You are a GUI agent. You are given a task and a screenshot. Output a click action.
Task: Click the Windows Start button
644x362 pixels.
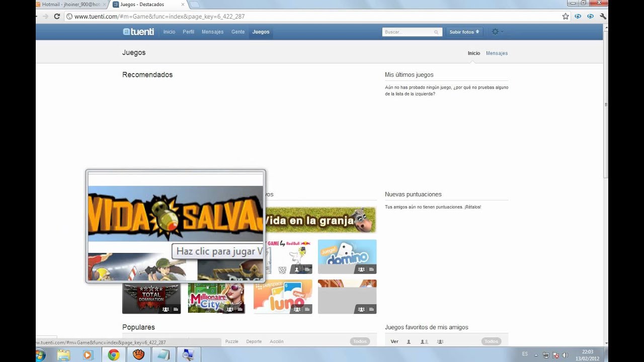40,355
